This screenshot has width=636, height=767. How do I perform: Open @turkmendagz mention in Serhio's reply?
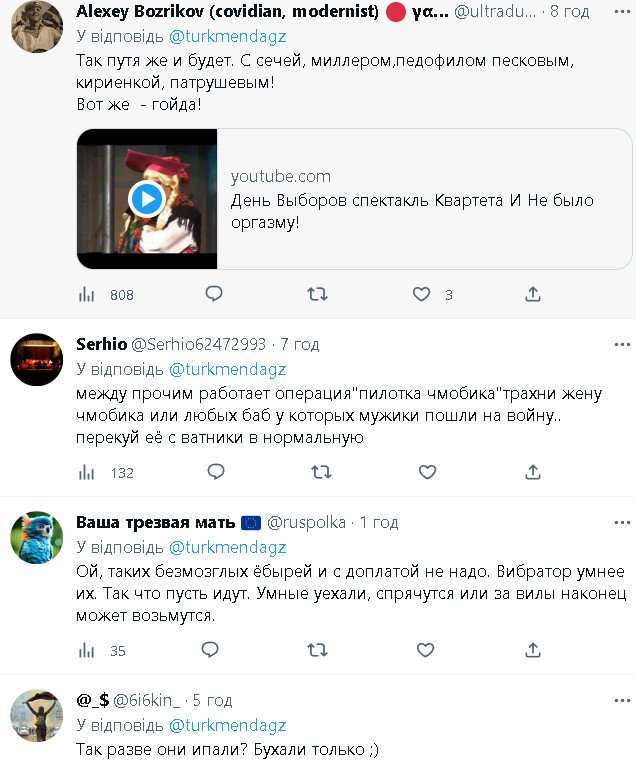click(227, 369)
